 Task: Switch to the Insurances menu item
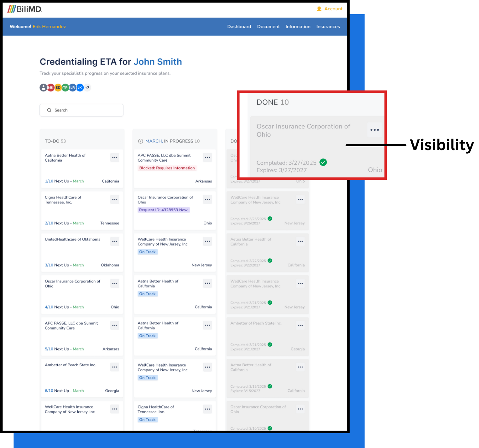pos(328,27)
